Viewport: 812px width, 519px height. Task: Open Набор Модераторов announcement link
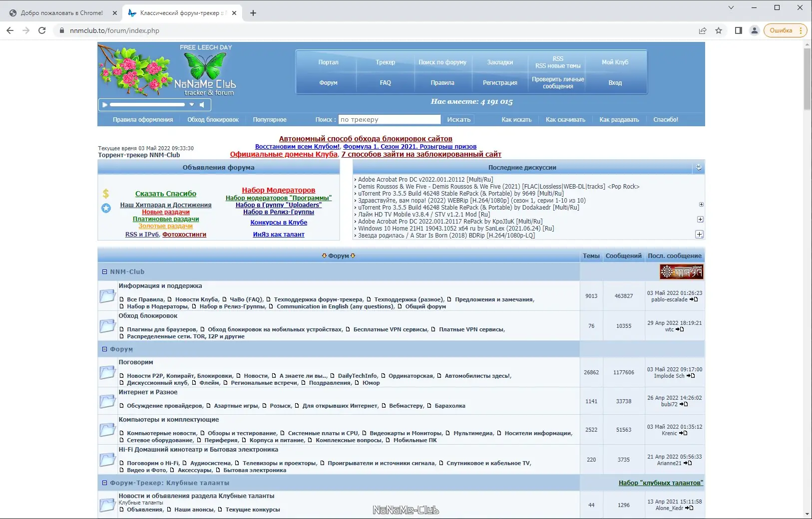pos(279,190)
